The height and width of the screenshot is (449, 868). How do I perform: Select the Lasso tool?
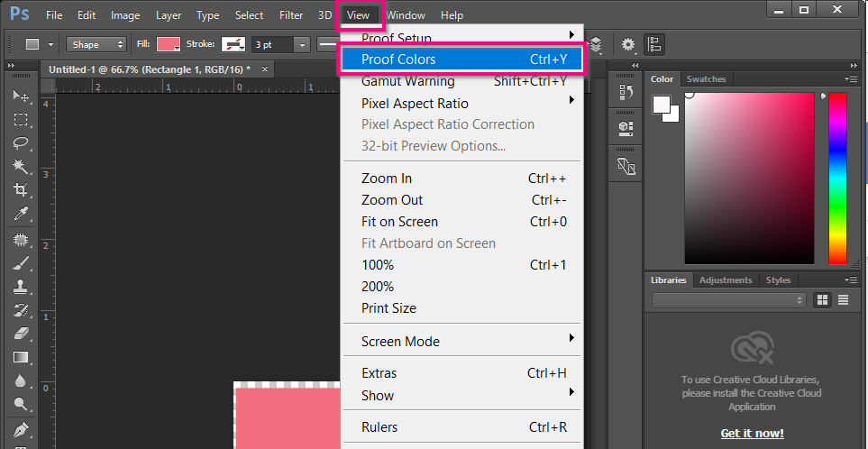21,142
